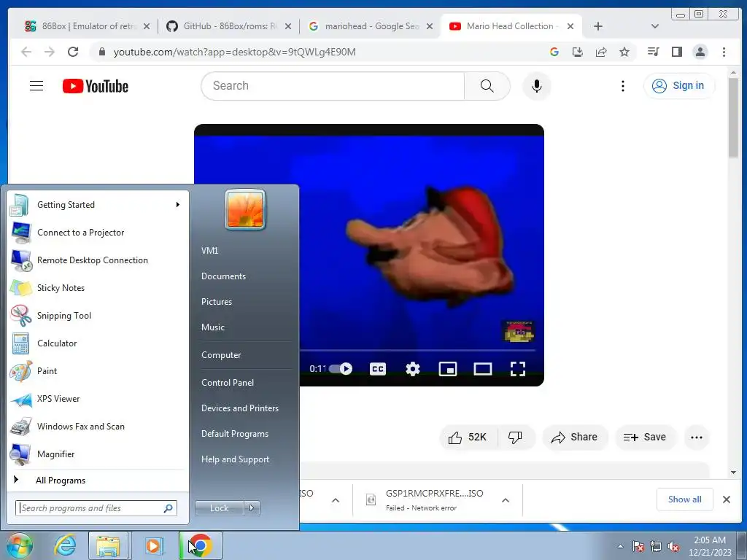Open options chevron for first ISO download
Viewport: 747px width, 560px height.
(336, 500)
